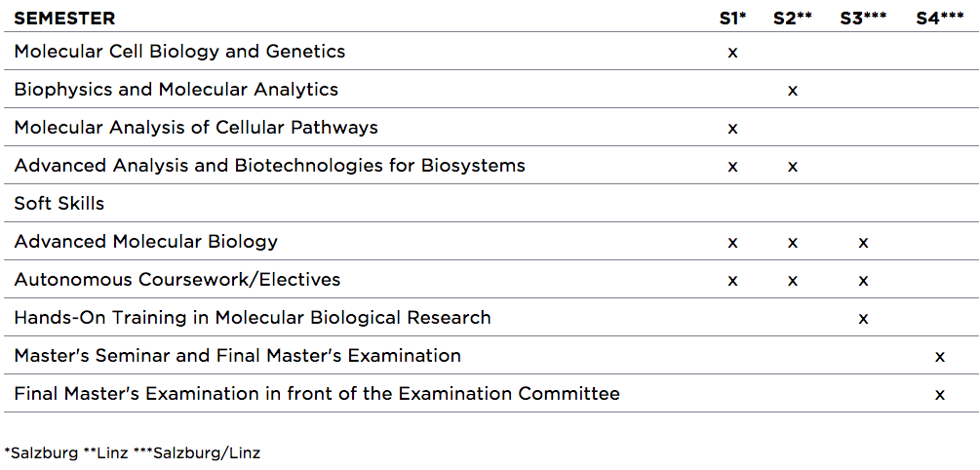The image size is (980, 470).
Task: Select the S1* column header
Action: point(732,19)
